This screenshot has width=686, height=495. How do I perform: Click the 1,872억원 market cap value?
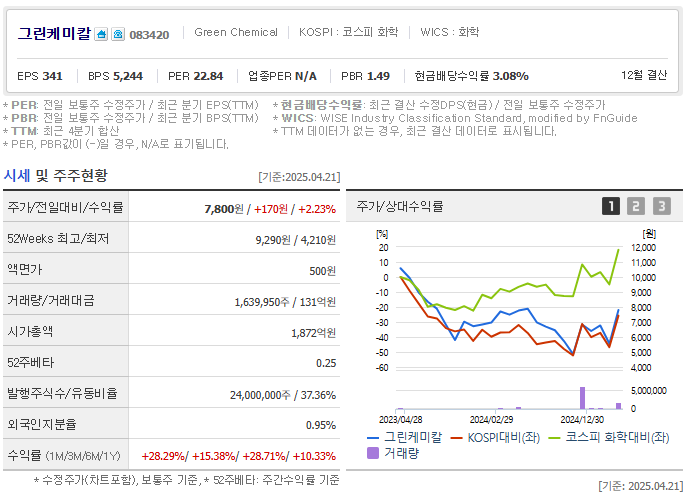point(314,333)
